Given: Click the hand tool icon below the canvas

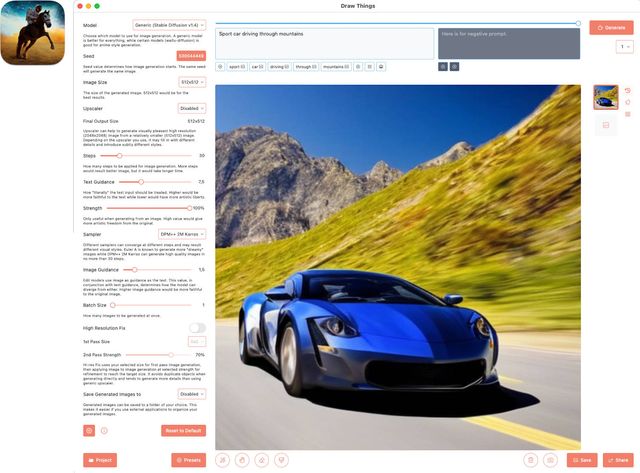Looking at the screenshot, I should 241,460.
